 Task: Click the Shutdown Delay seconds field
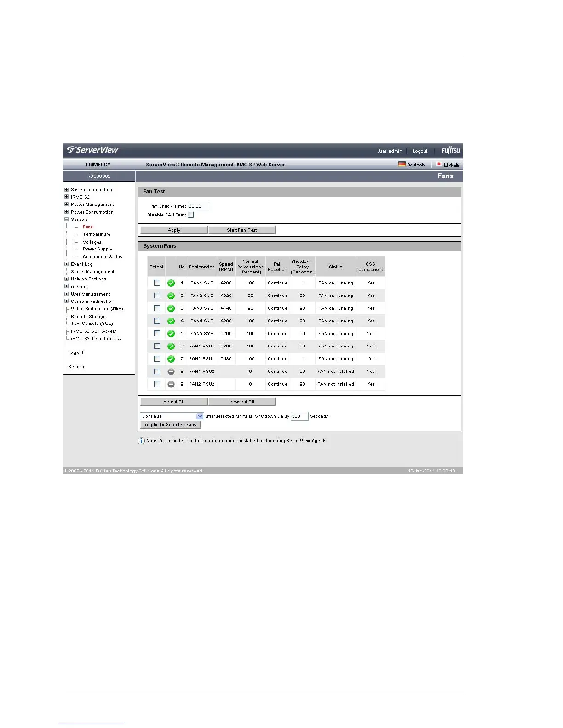299,416
